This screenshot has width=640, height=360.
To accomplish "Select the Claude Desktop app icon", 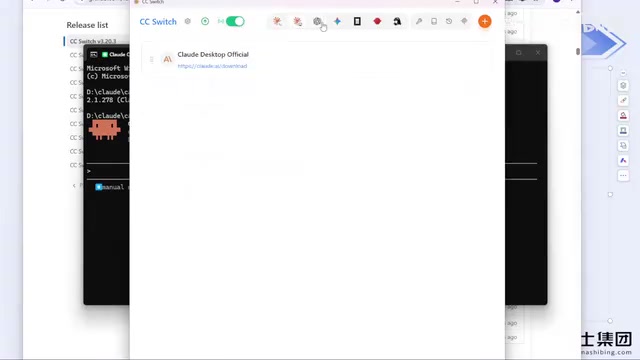I will pyautogui.click(x=298, y=21).
